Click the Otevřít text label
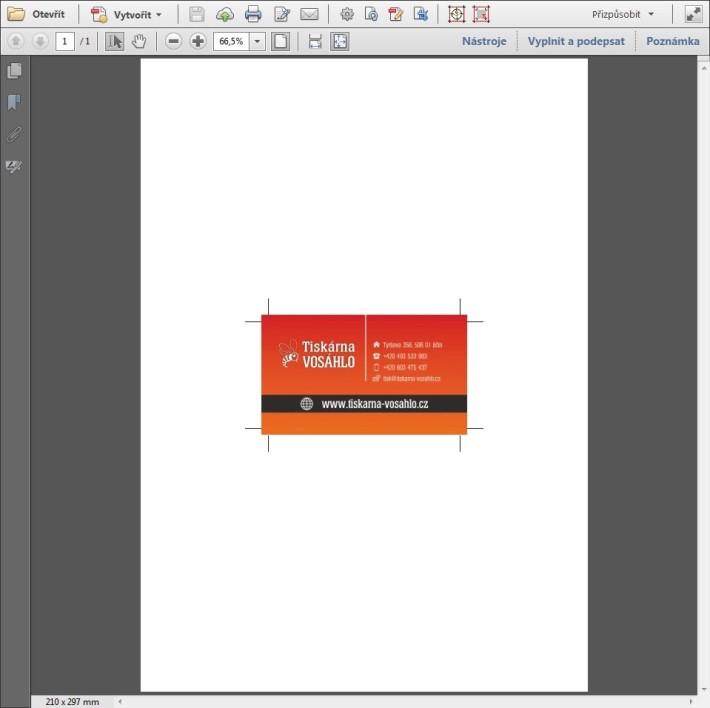Image resolution: width=710 pixels, height=708 pixels. click(x=48, y=14)
